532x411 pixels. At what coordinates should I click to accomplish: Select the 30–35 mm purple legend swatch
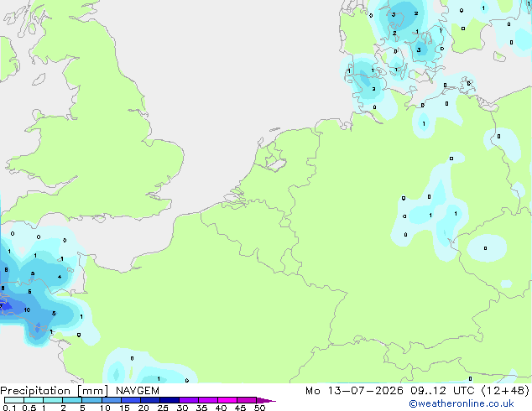click(189, 400)
